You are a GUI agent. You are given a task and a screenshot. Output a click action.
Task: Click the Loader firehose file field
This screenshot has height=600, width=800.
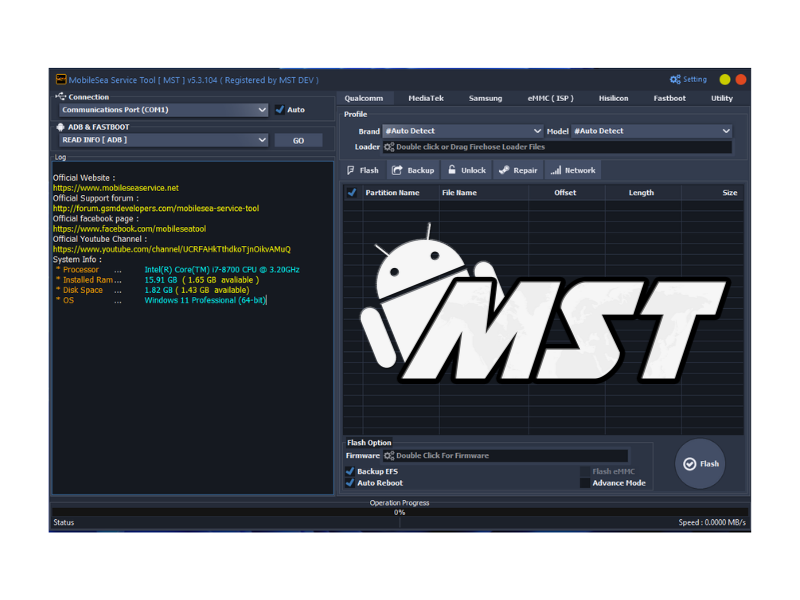coord(557,147)
